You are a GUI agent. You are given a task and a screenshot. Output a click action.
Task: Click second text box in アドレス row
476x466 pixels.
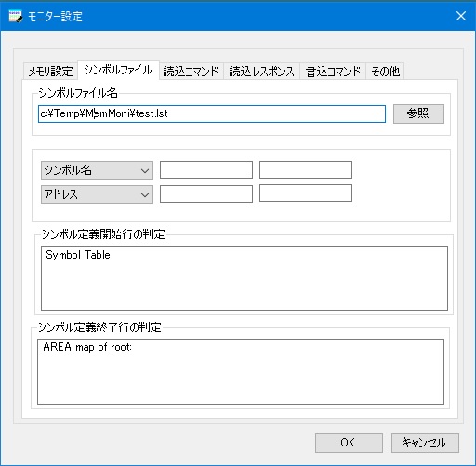tap(306, 193)
